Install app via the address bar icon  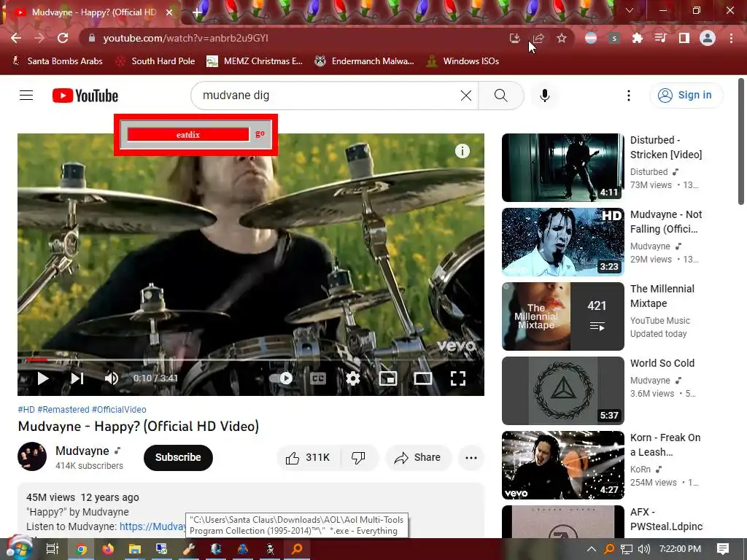pyautogui.click(x=514, y=38)
